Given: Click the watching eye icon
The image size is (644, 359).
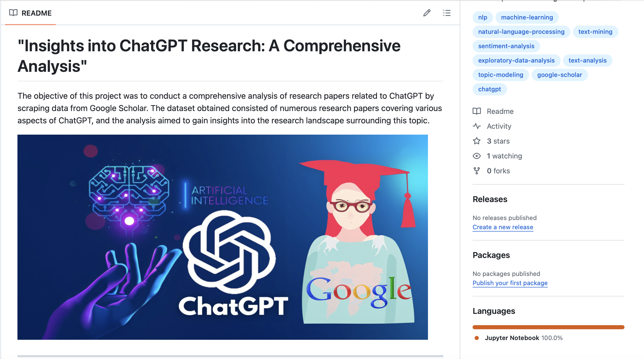Looking at the screenshot, I should (477, 156).
